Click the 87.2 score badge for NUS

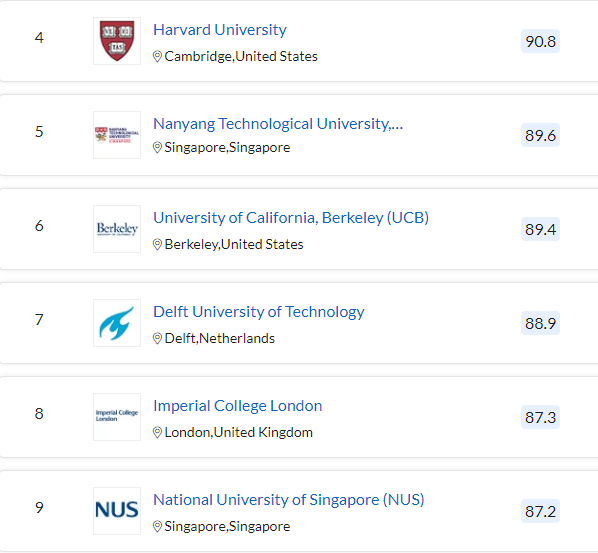pos(540,511)
